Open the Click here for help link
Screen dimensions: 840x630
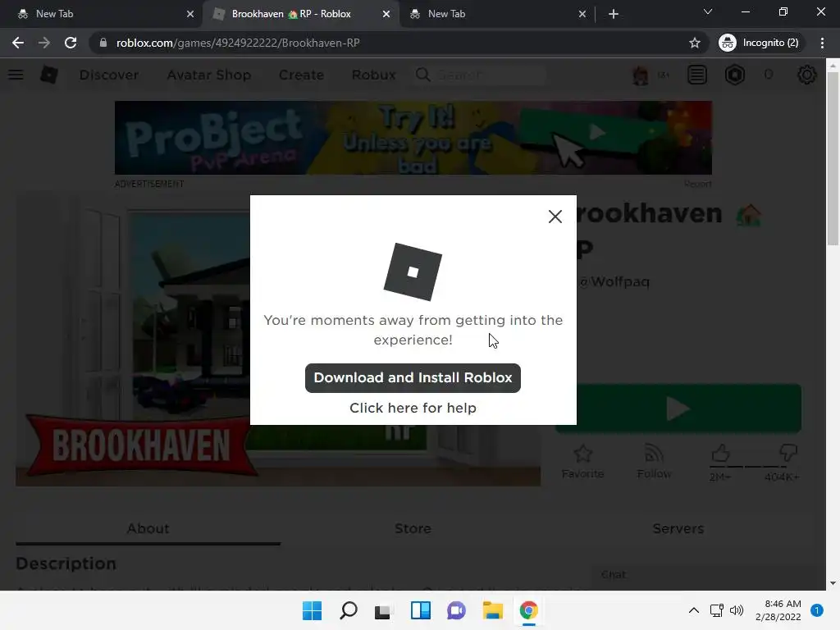pyautogui.click(x=413, y=409)
